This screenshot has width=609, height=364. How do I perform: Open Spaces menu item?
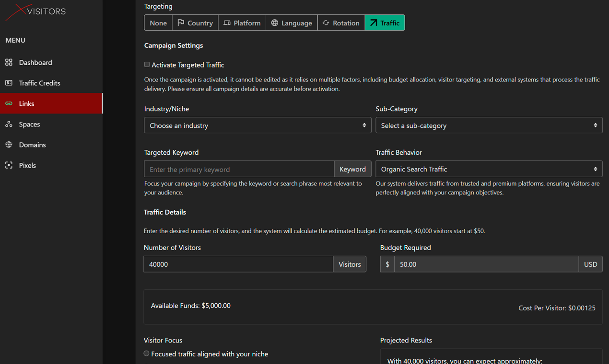tap(51, 124)
